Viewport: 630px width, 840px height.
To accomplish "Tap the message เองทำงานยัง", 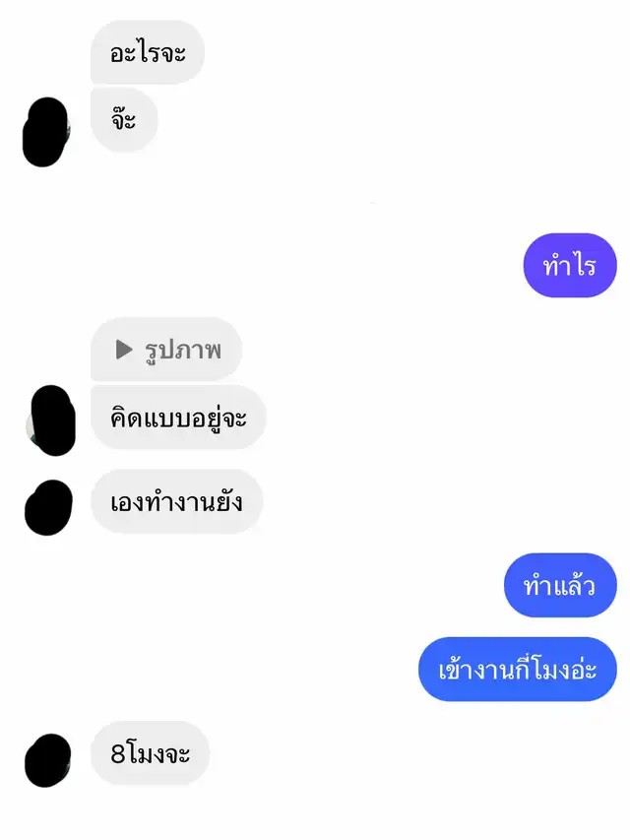I will tap(177, 501).
